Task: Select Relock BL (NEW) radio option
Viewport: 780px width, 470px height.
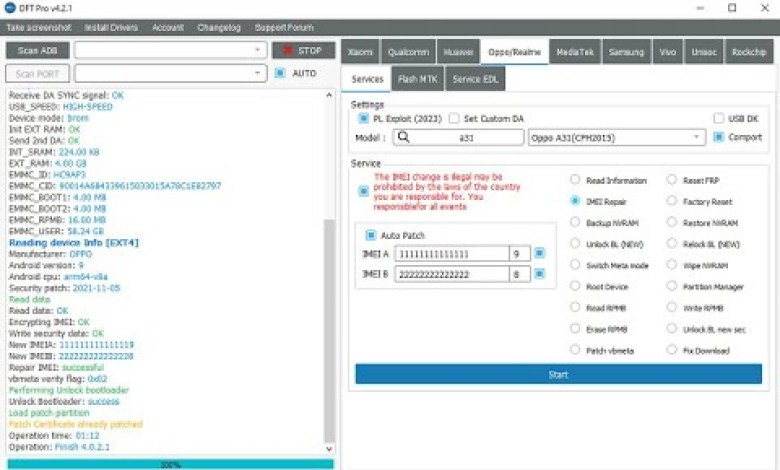Action: pyautogui.click(x=672, y=243)
